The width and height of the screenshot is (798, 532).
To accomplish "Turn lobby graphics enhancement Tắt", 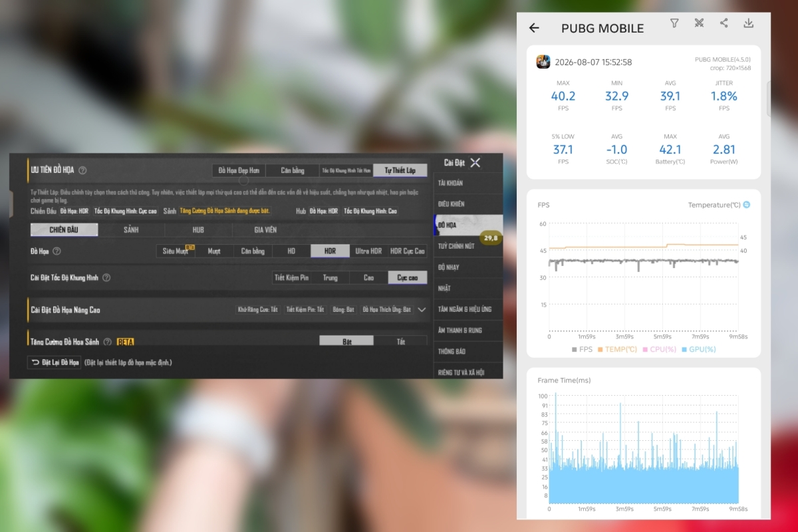I will (x=400, y=340).
